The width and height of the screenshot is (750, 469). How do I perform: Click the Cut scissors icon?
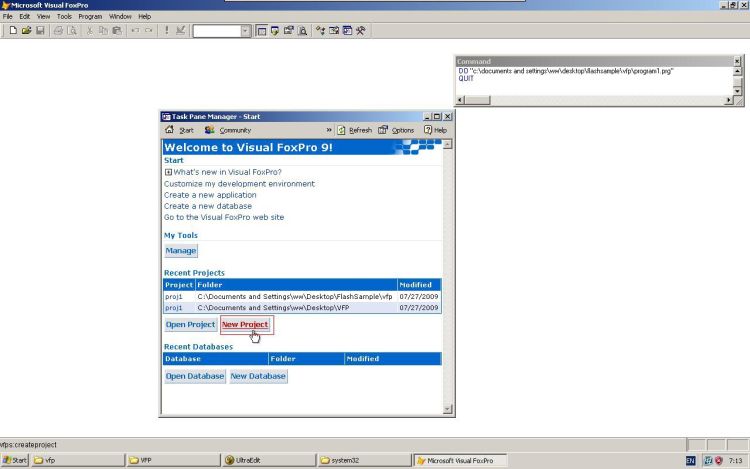pos(90,31)
